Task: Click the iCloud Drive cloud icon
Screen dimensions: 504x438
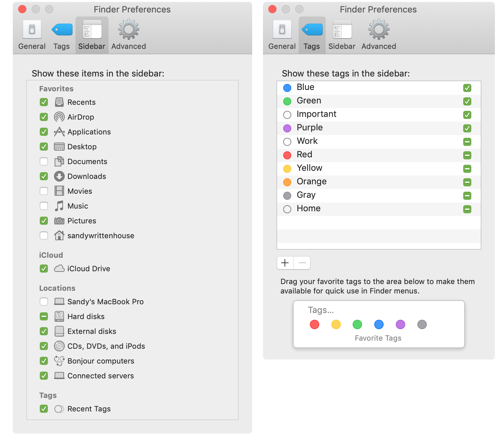Action: point(59,269)
